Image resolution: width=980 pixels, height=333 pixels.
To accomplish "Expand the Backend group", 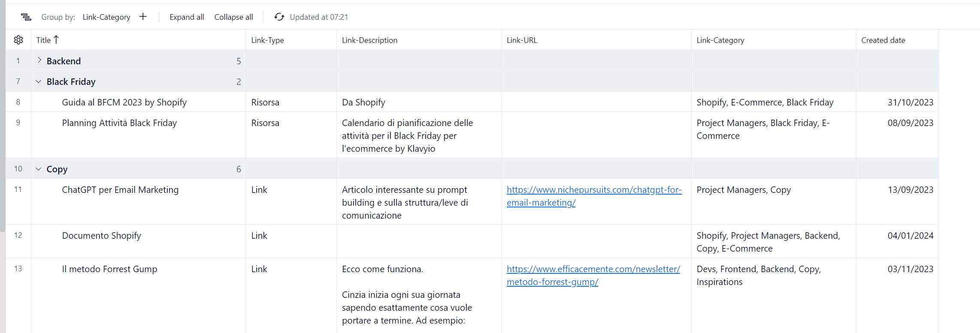I will coord(39,60).
